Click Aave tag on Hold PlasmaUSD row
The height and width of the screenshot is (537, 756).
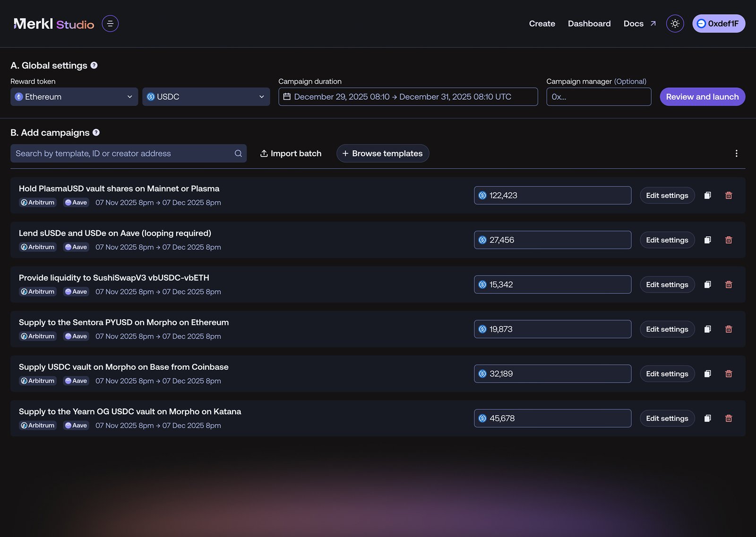point(76,203)
